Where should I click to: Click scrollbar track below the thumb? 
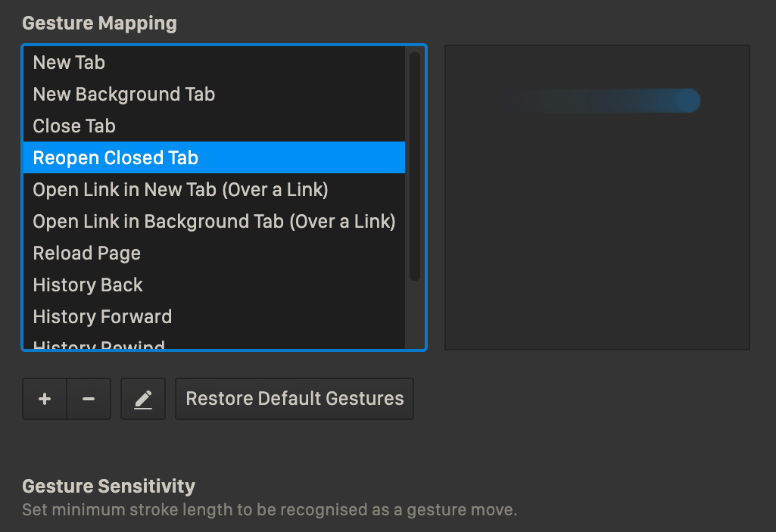point(415,315)
